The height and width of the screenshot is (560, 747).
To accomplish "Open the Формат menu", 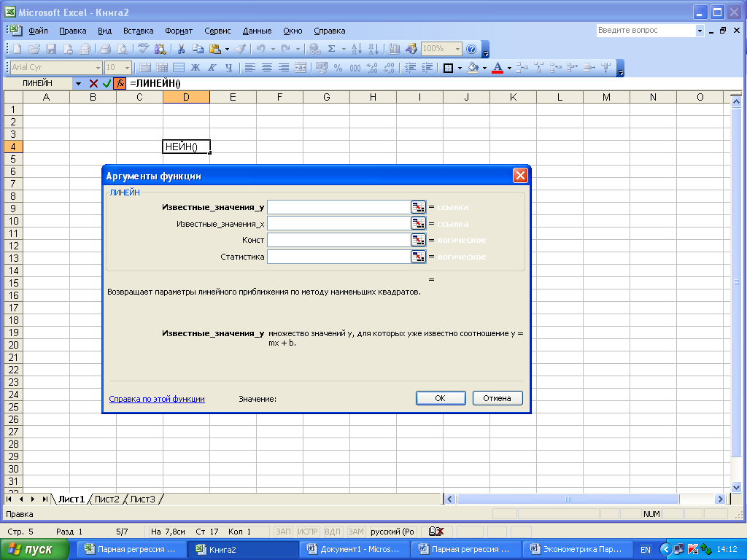I will click(x=179, y=31).
